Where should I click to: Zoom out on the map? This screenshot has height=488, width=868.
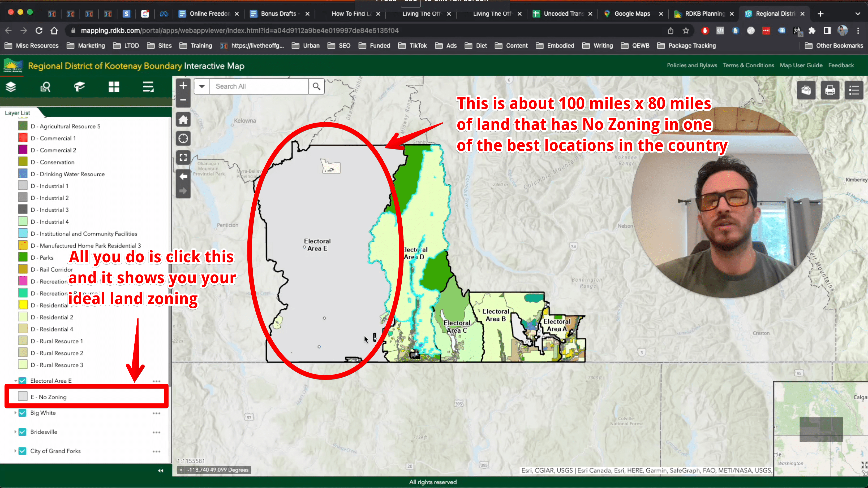183,100
